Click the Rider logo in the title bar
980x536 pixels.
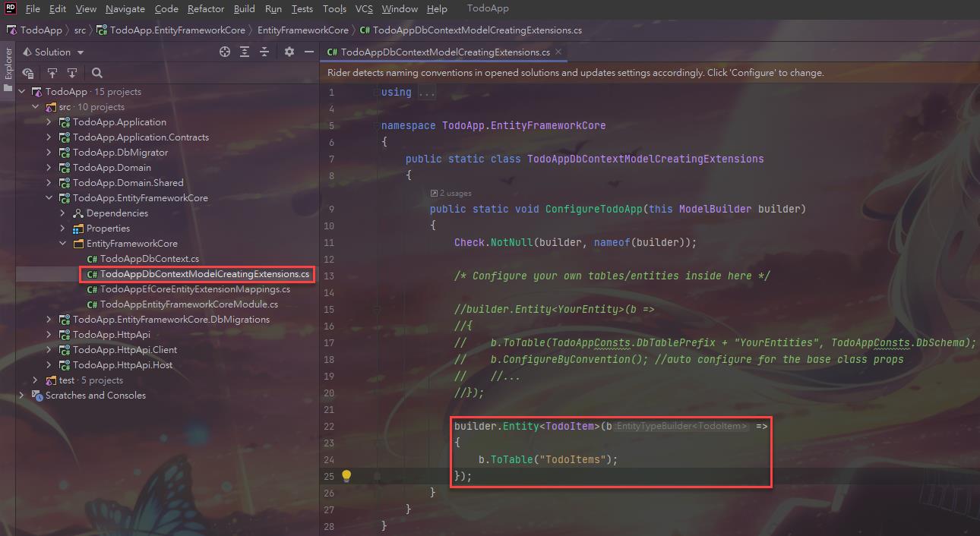tap(11, 8)
